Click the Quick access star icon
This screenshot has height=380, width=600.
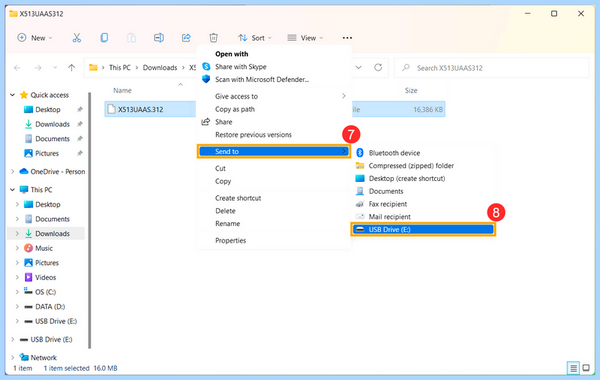(x=24, y=95)
